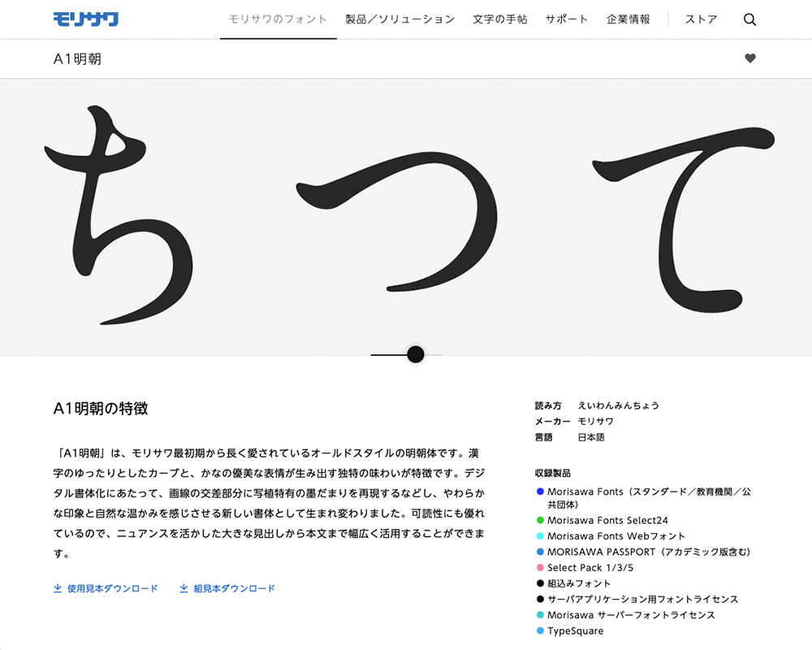The height and width of the screenshot is (650, 812).
Task: Click the reading えいわんみんちょう
Action: tap(618, 405)
